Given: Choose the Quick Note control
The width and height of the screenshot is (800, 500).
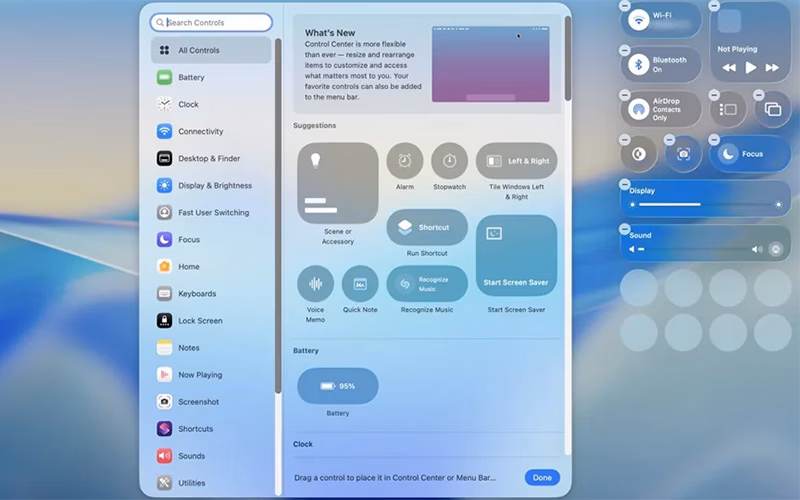Looking at the screenshot, I should pos(360,284).
